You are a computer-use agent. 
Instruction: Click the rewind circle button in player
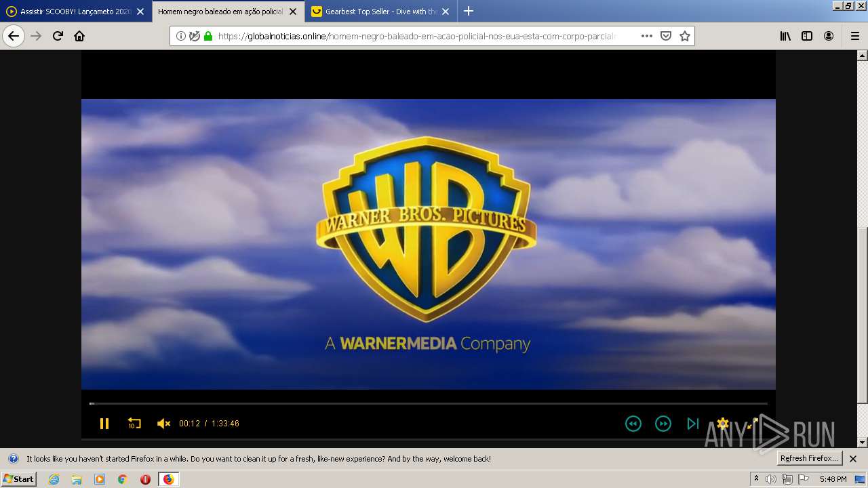click(633, 424)
